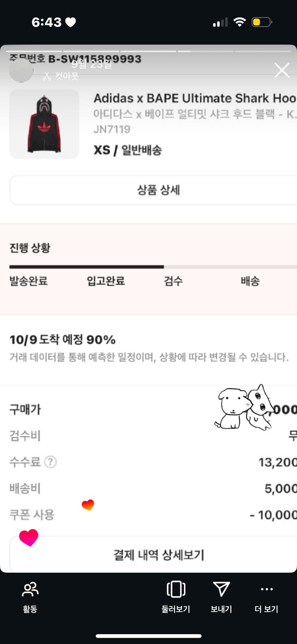The height and width of the screenshot is (644, 297).
Task: Open 결제 내역 상세보기 payment details
Action: (158, 555)
